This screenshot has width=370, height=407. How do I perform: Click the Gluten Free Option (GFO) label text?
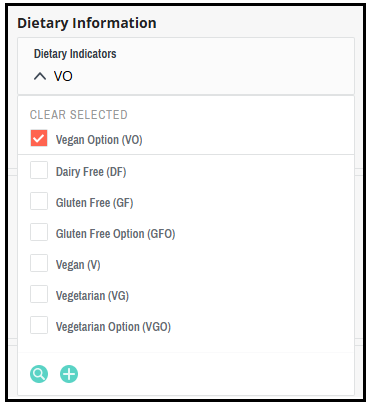click(115, 234)
